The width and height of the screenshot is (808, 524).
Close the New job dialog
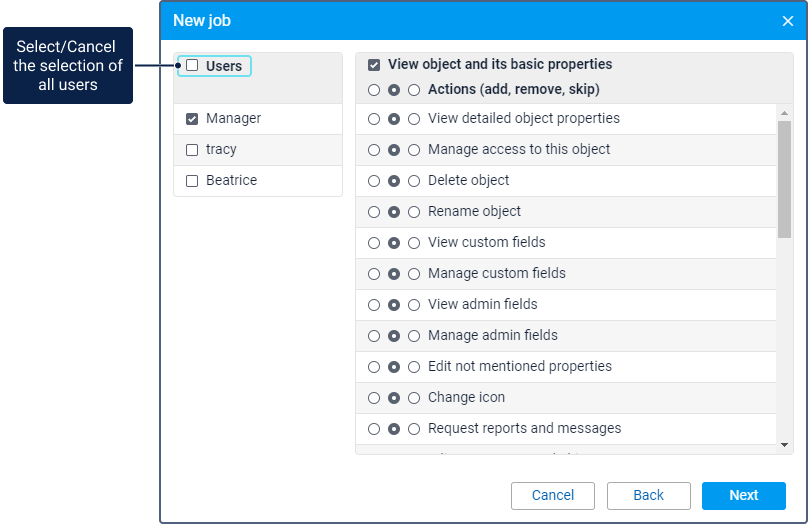pos(787,21)
